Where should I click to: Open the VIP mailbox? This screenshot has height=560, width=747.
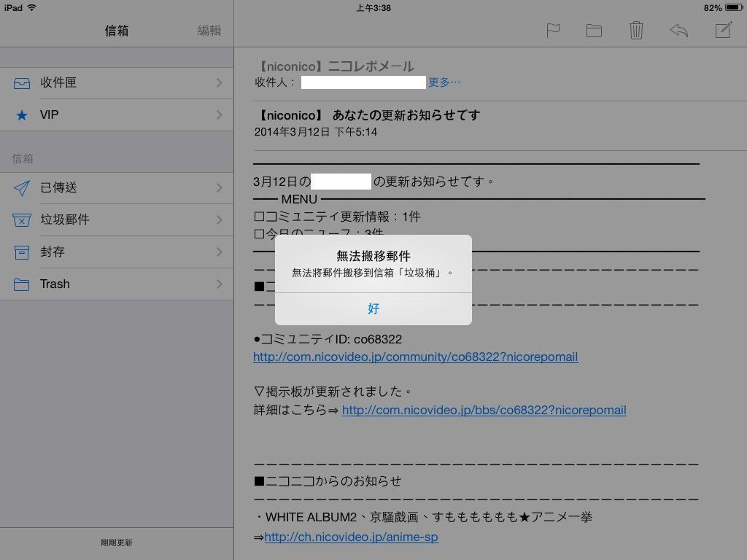pos(117,114)
